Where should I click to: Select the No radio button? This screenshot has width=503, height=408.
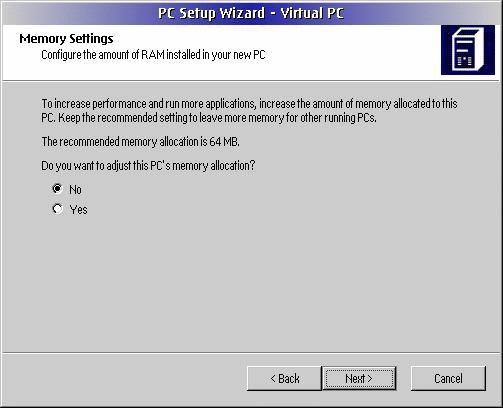[57, 189]
